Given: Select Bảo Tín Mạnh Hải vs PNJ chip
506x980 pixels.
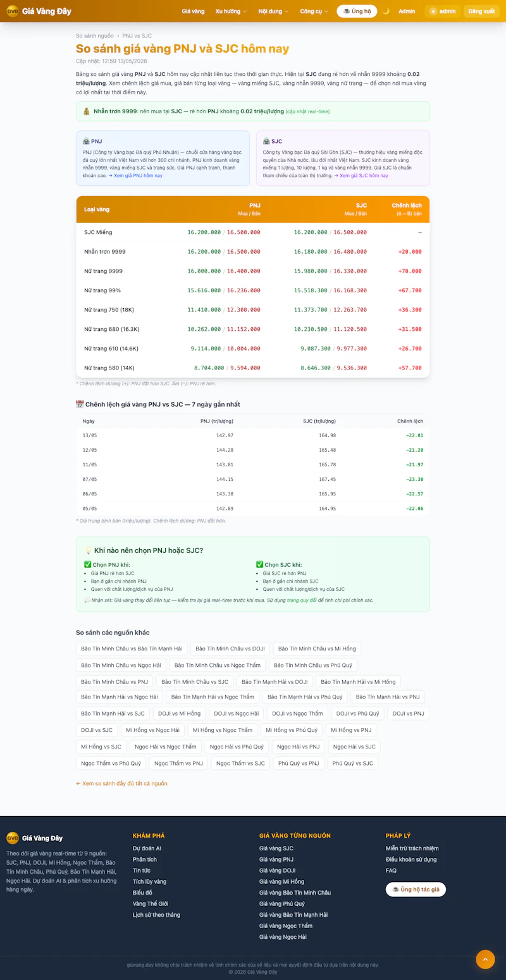Looking at the screenshot, I should [388, 697].
